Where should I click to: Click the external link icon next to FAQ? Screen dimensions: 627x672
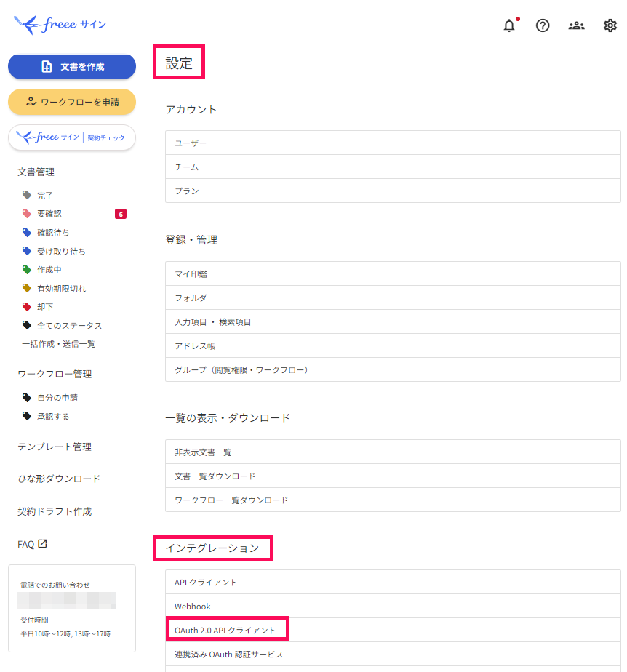[42, 543]
